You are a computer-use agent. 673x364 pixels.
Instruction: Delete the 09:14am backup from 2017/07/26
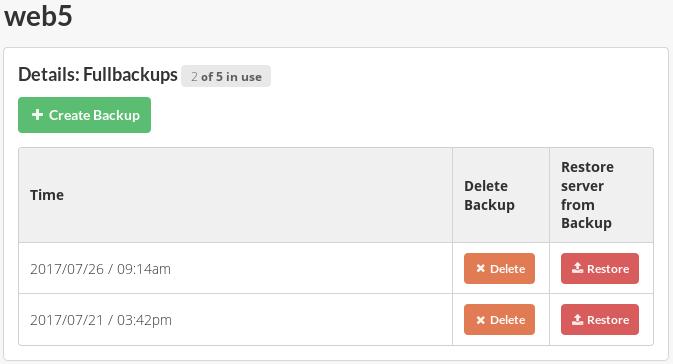tap(499, 269)
